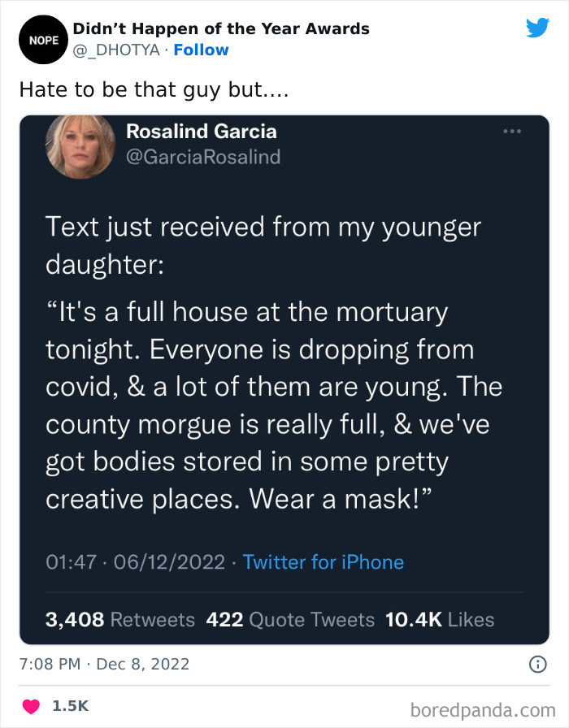Screen dimensions: 569x728
Task: Follow the @_DHOTYA account
Action: click(202, 50)
